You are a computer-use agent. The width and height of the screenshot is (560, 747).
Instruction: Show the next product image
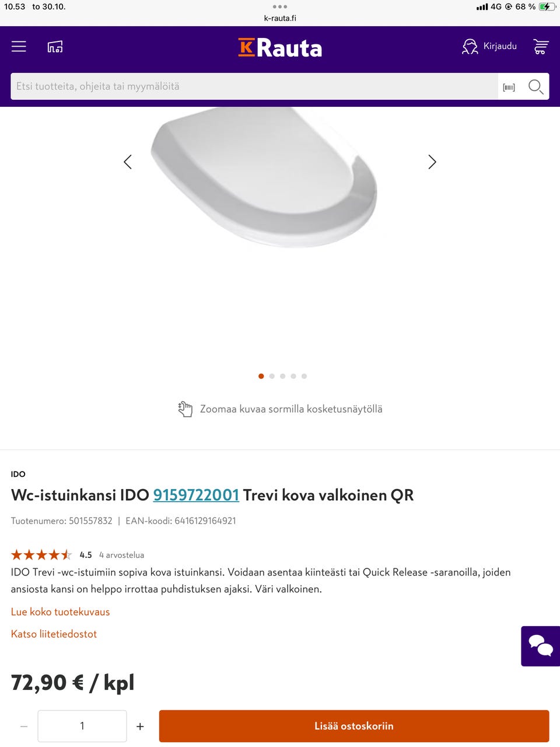coord(432,162)
